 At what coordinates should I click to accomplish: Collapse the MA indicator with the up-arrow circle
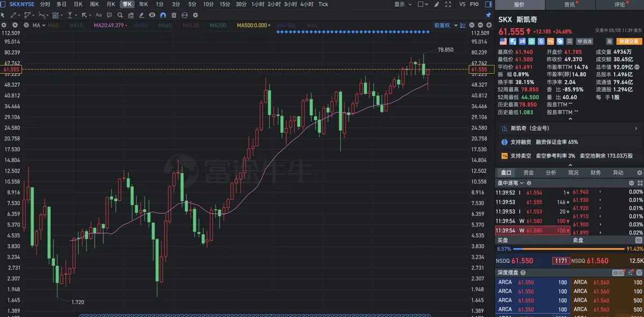(15, 25)
